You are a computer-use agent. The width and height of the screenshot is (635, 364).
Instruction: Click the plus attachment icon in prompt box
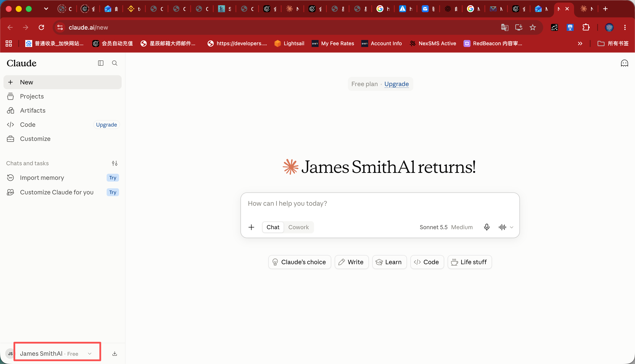[251, 227]
